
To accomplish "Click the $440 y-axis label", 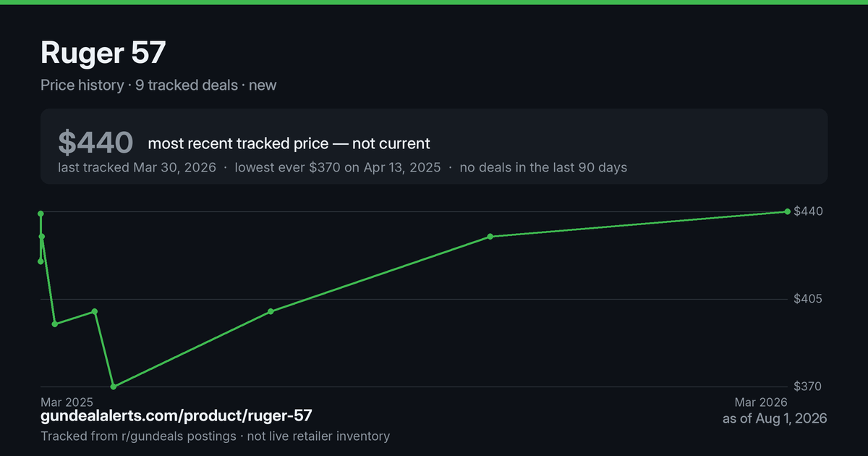I will tap(808, 211).
